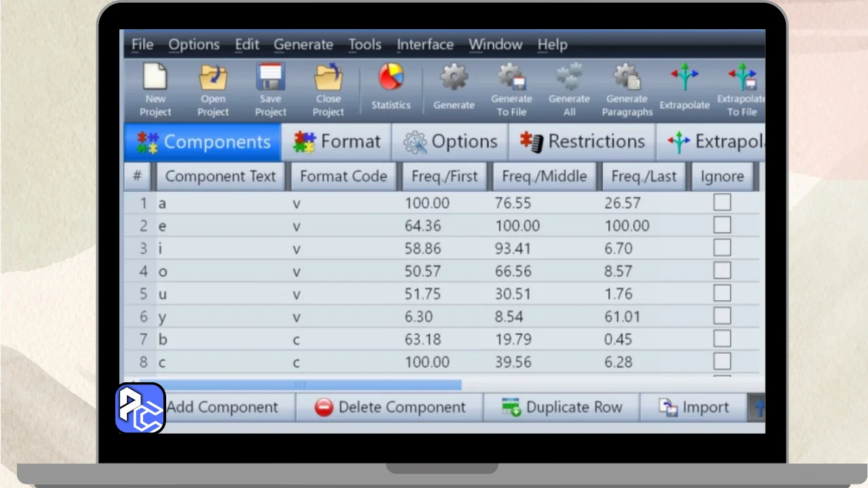Tick the Ignore checkbox for component u
The image size is (868, 488).
coord(722,293)
